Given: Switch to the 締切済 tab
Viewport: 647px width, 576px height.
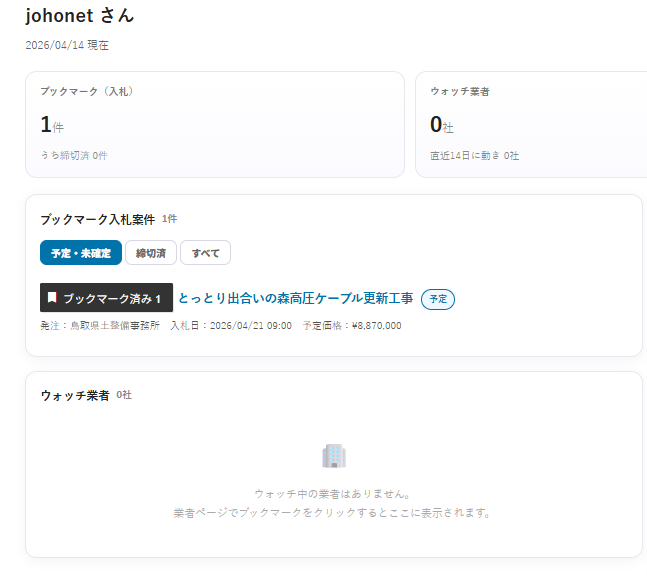Looking at the screenshot, I should tap(151, 253).
